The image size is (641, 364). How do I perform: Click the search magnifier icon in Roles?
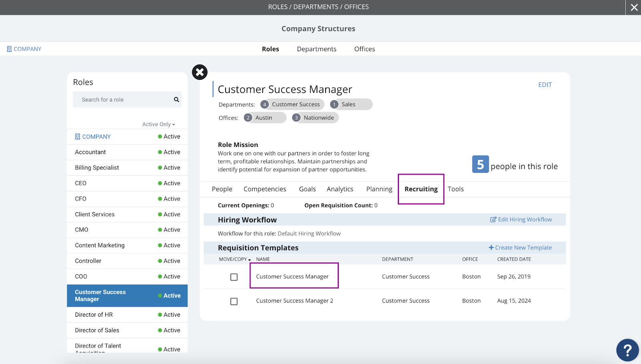pos(176,100)
